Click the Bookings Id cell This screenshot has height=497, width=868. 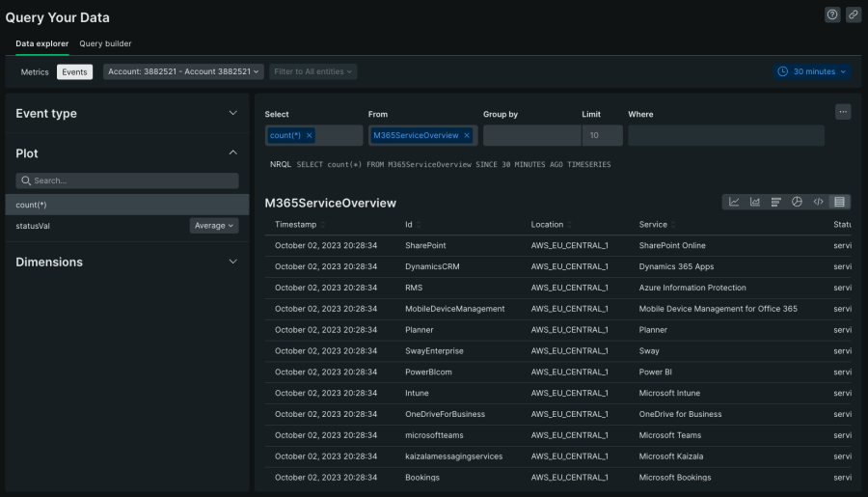[x=421, y=477]
